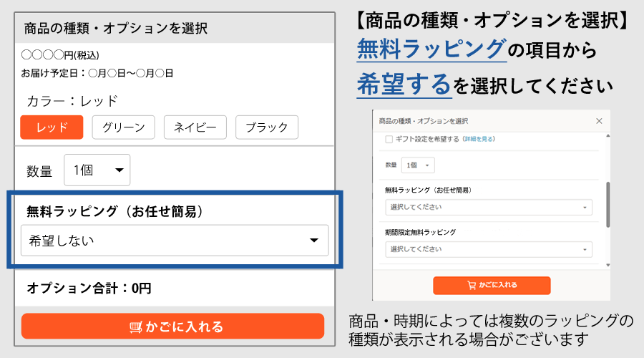
Task: Close the small options dialog with X
Action: pyautogui.click(x=599, y=121)
